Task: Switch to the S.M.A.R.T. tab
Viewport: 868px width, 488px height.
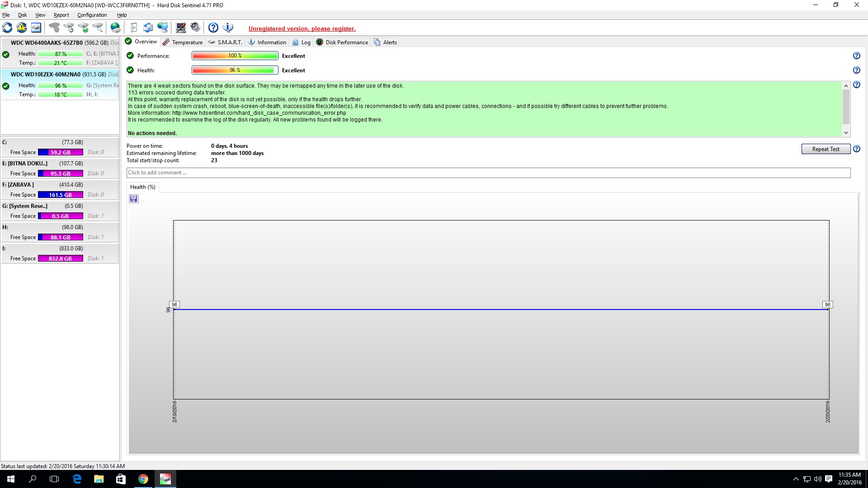Action: [225, 42]
